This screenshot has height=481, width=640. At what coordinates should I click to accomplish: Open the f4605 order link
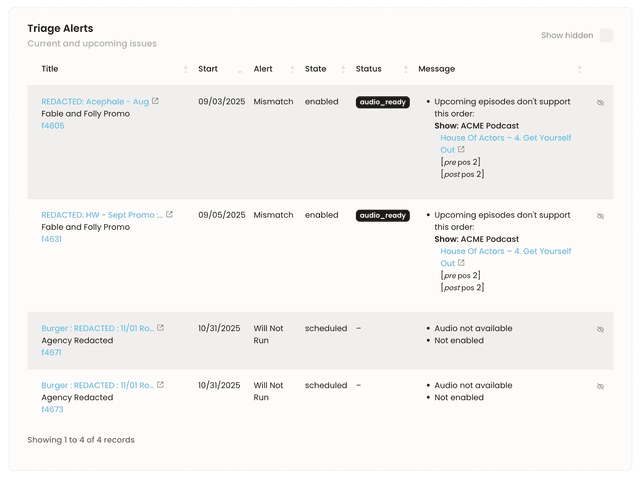coord(53,126)
